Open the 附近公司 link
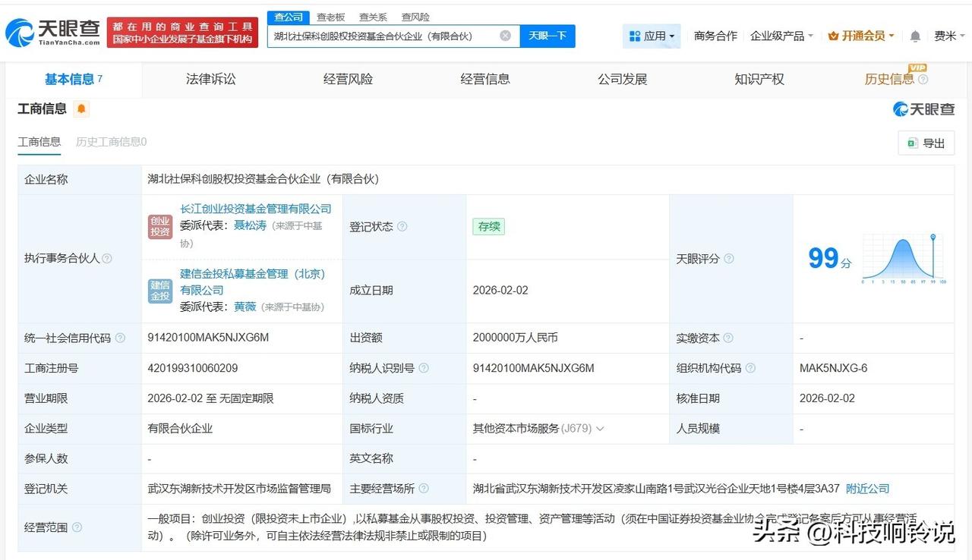 pos(866,489)
